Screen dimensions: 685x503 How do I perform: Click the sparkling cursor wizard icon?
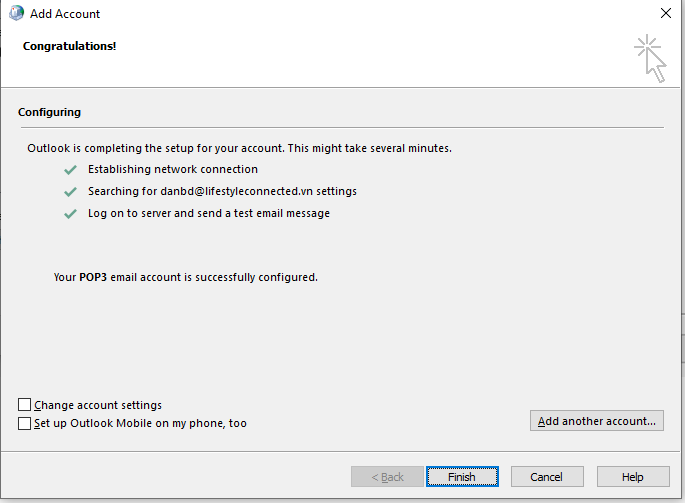point(650,58)
